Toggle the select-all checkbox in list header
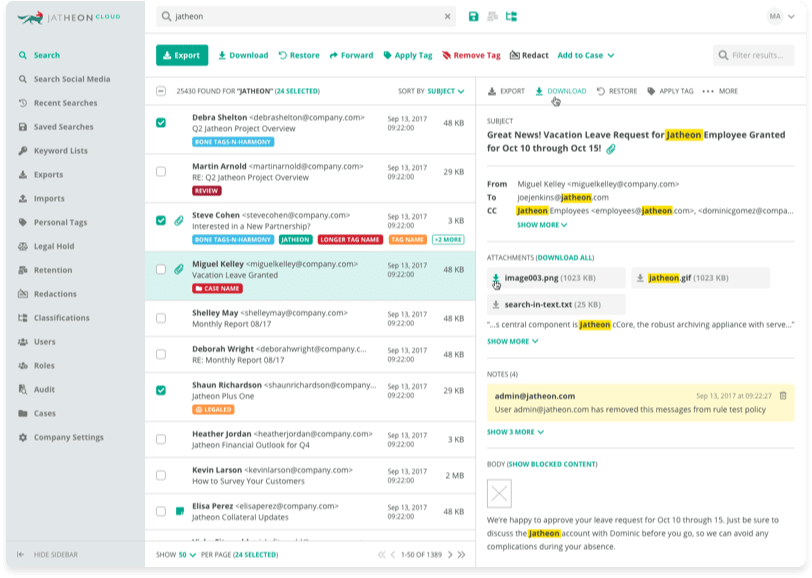The image size is (812, 578). pyautogui.click(x=161, y=91)
